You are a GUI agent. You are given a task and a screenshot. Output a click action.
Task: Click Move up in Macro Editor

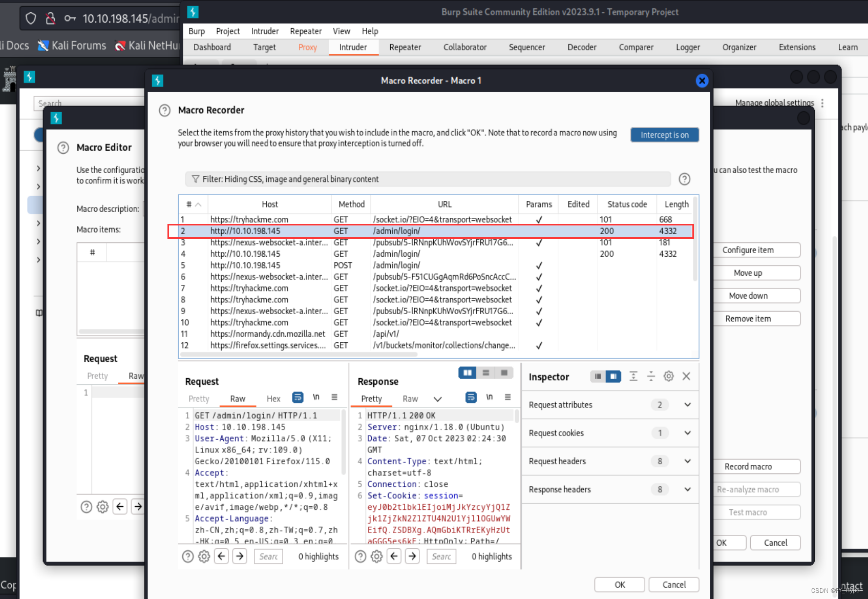pos(757,273)
